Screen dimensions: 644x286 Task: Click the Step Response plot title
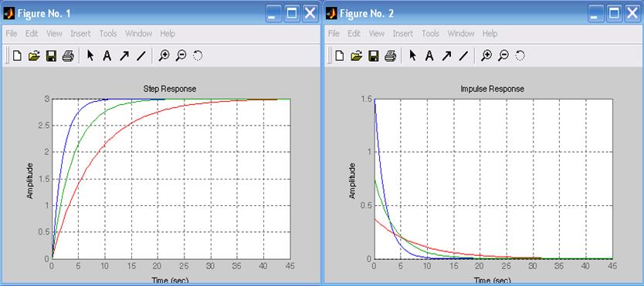[170, 89]
